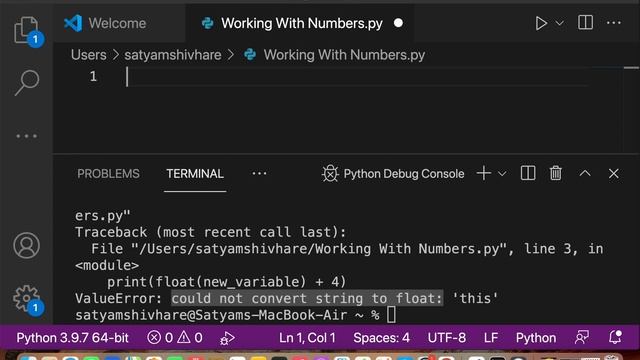640x360 pixels.
Task: Select Python Debug Console terminal
Action: click(393, 174)
